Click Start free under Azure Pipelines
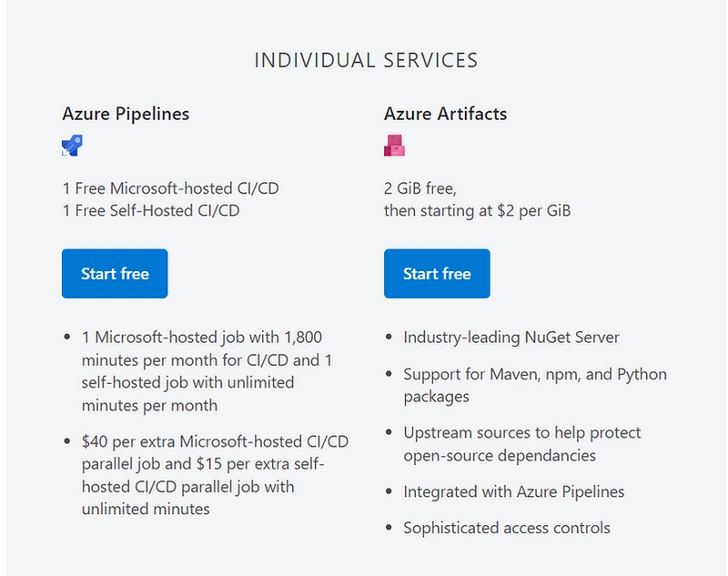Screen dimensions: 728x576 (115, 273)
